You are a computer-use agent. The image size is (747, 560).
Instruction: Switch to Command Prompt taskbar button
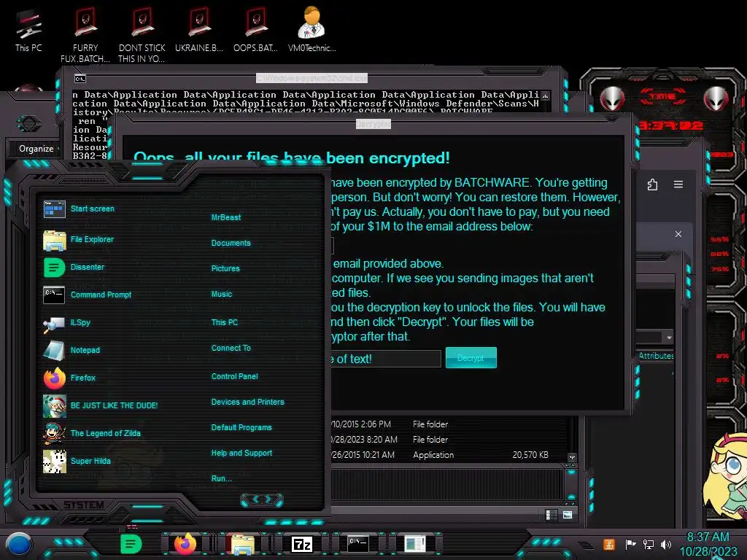(358, 544)
